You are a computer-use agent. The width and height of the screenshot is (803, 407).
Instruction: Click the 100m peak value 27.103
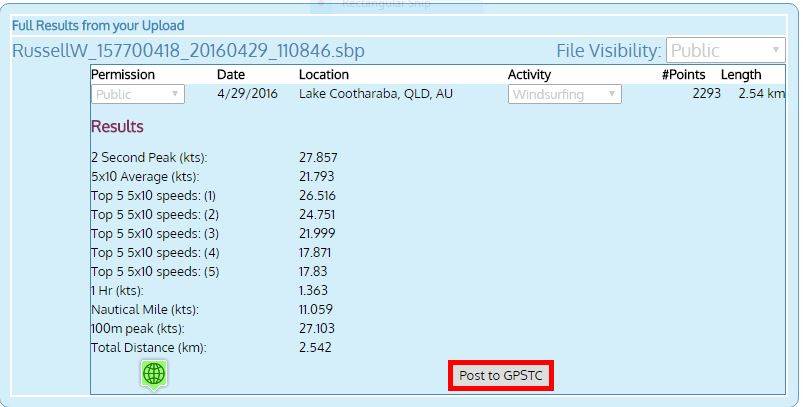tap(317, 329)
